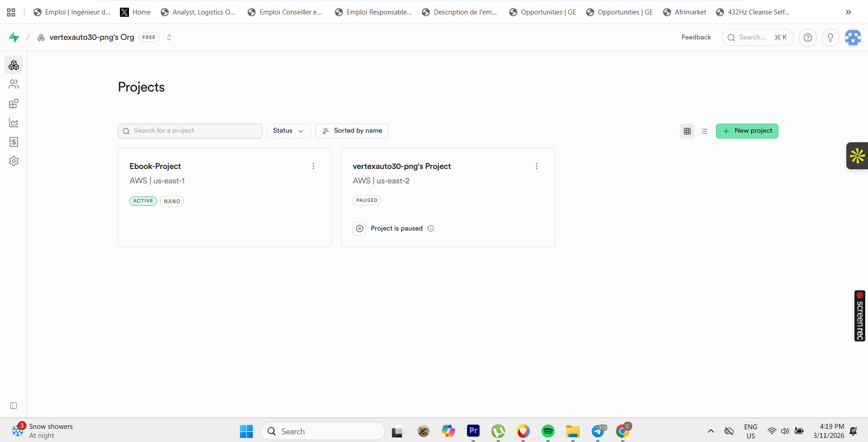This screenshot has height=442, width=868.
Task: Open the Integrations sidebar icon
Action: click(14, 104)
